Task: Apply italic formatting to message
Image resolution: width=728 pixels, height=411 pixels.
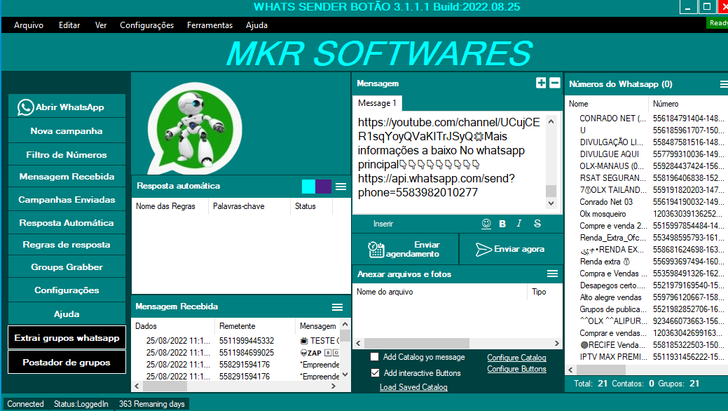Action: click(519, 224)
